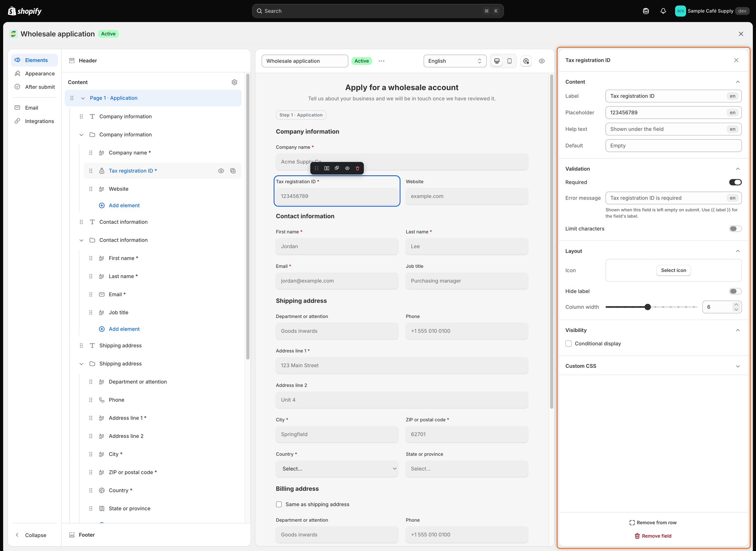
Task: Click Remove from row button
Action: [653, 523]
